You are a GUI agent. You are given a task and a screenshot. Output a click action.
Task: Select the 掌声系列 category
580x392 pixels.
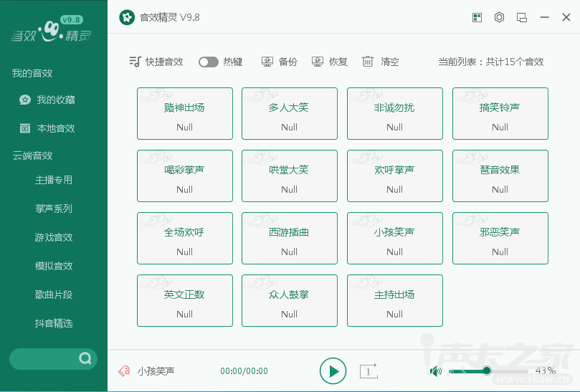tap(54, 209)
